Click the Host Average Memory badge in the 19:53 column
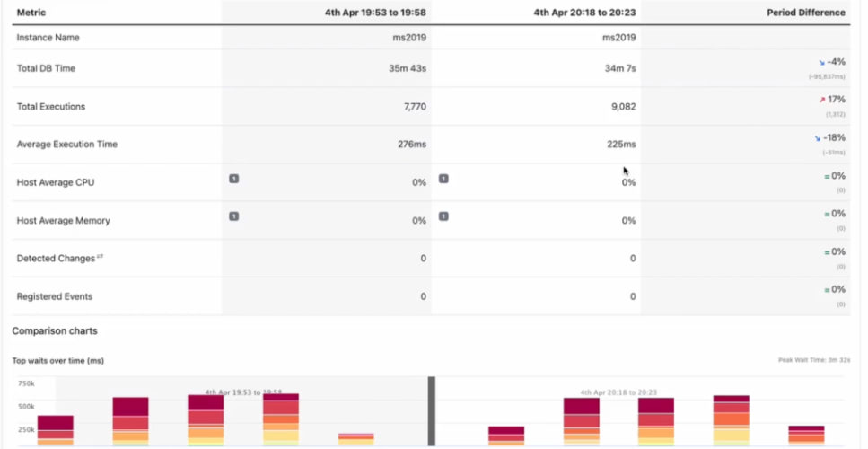 [234, 216]
